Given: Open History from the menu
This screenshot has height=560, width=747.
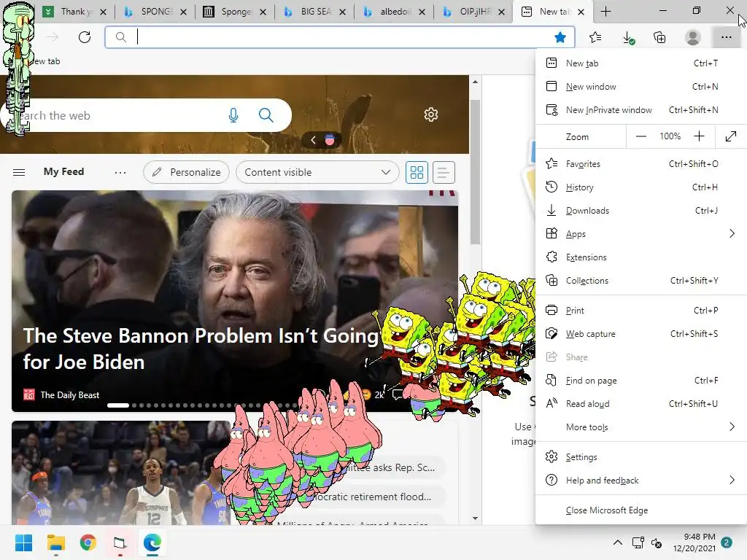Looking at the screenshot, I should (x=640, y=187).
